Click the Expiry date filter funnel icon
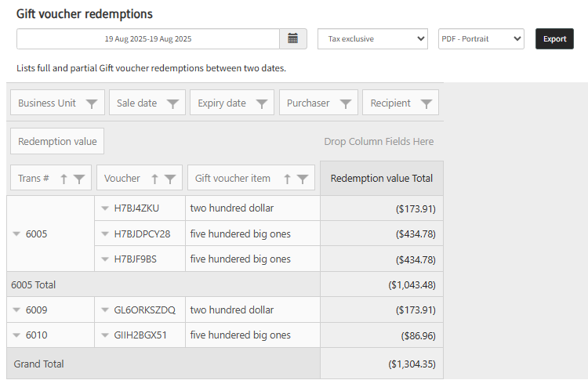This screenshot has height=391, width=588. pyautogui.click(x=262, y=103)
